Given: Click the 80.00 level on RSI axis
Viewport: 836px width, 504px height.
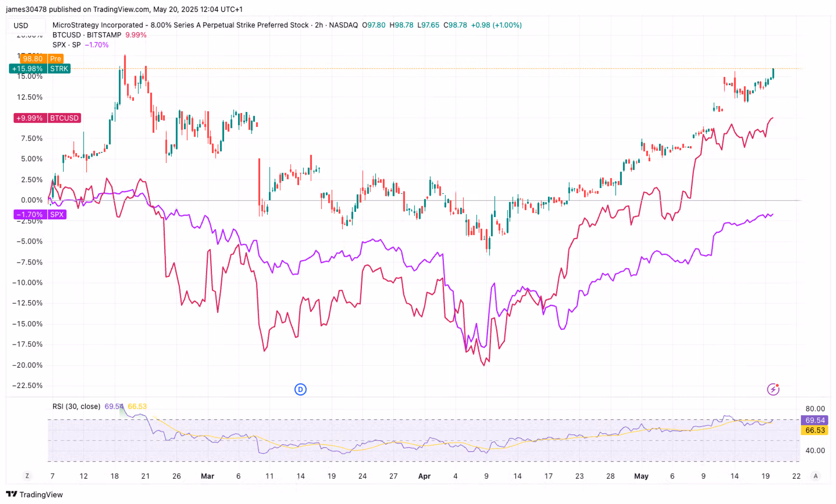Looking at the screenshot, I should coord(815,409).
